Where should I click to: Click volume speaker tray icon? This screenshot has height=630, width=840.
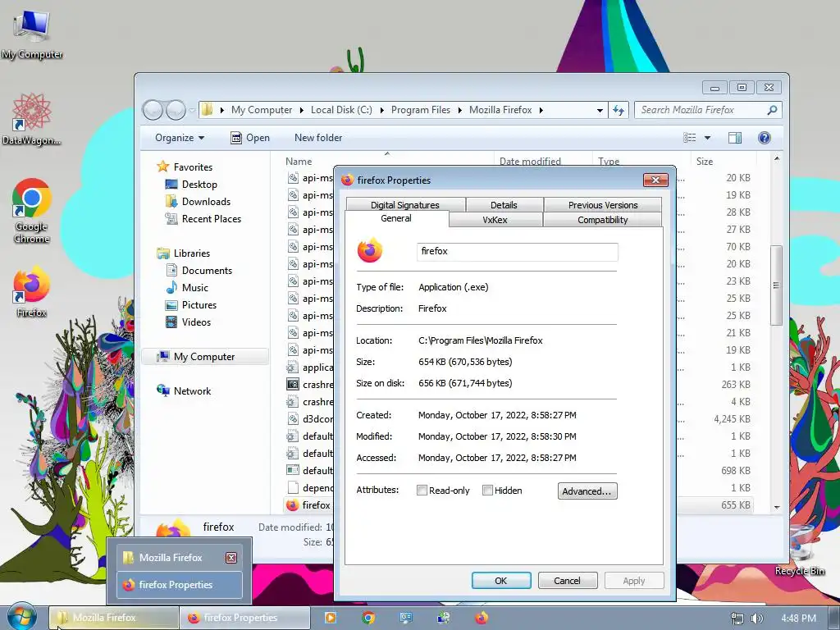pyautogui.click(x=756, y=619)
